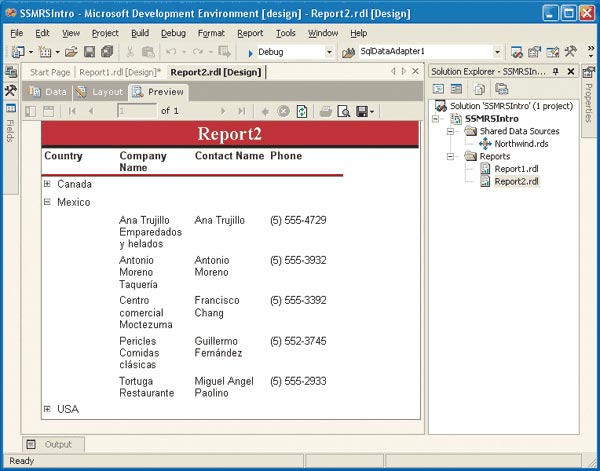Expand the Canada group row

tap(47, 184)
